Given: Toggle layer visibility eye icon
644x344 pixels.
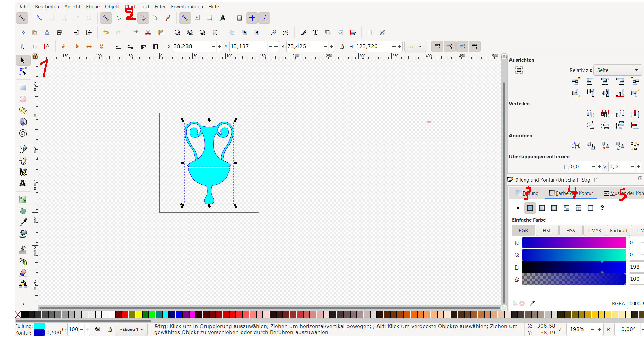Looking at the screenshot, I should [98, 329].
